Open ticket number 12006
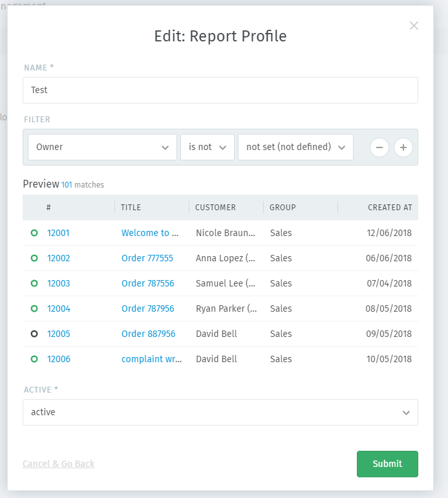 [x=59, y=359]
